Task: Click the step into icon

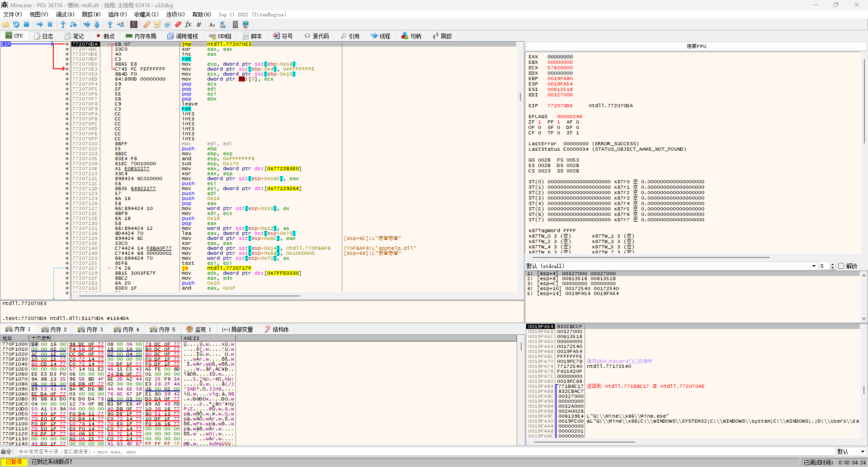Action: coord(63,24)
